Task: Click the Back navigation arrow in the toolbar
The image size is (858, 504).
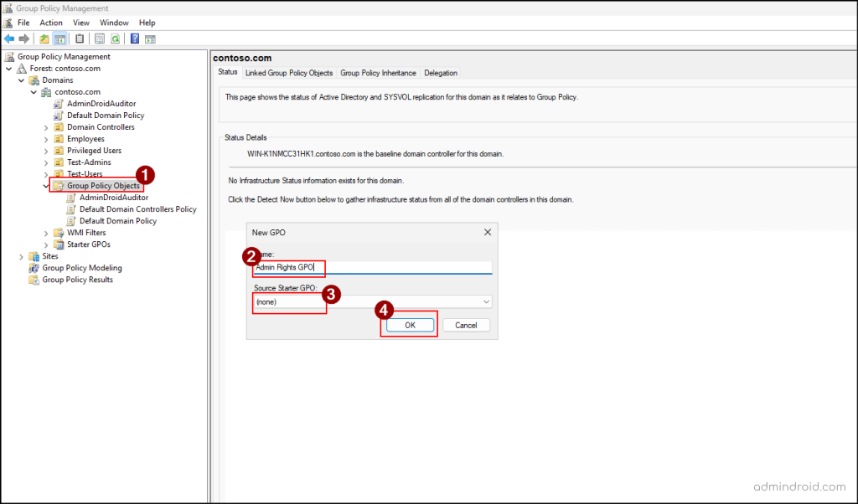Action: coord(8,38)
